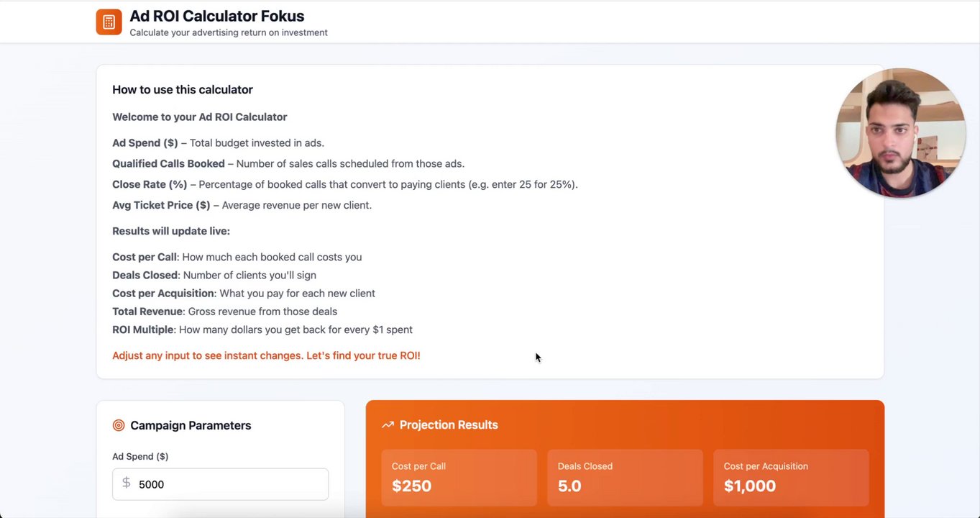The width and height of the screenshot is (980, 518).
Task: Click the subtitle under the app title
Action: pos(229,32)
